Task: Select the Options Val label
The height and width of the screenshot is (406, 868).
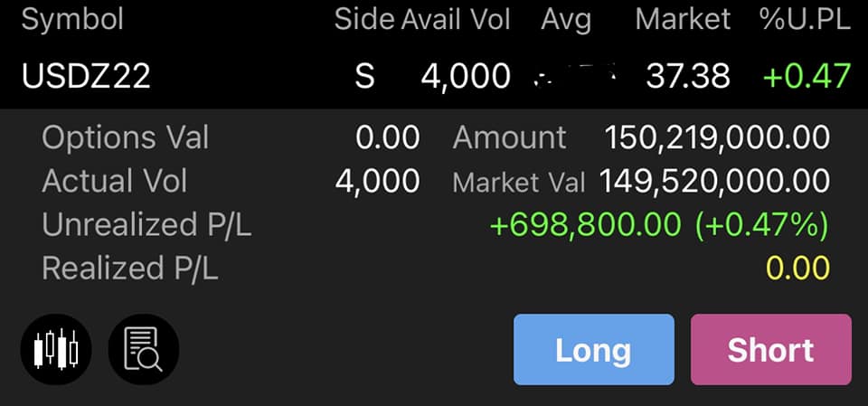Action: (x=125, y=138)
